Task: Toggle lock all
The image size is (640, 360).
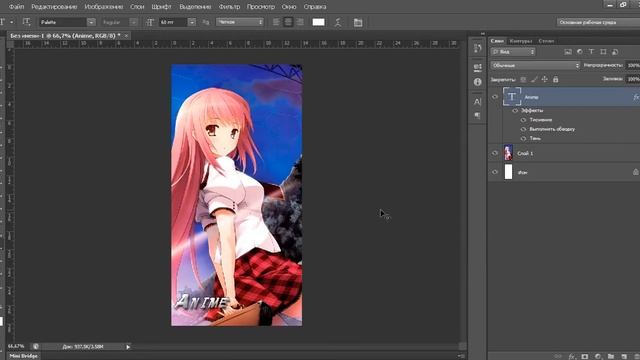Action: [x=556, y=80]
